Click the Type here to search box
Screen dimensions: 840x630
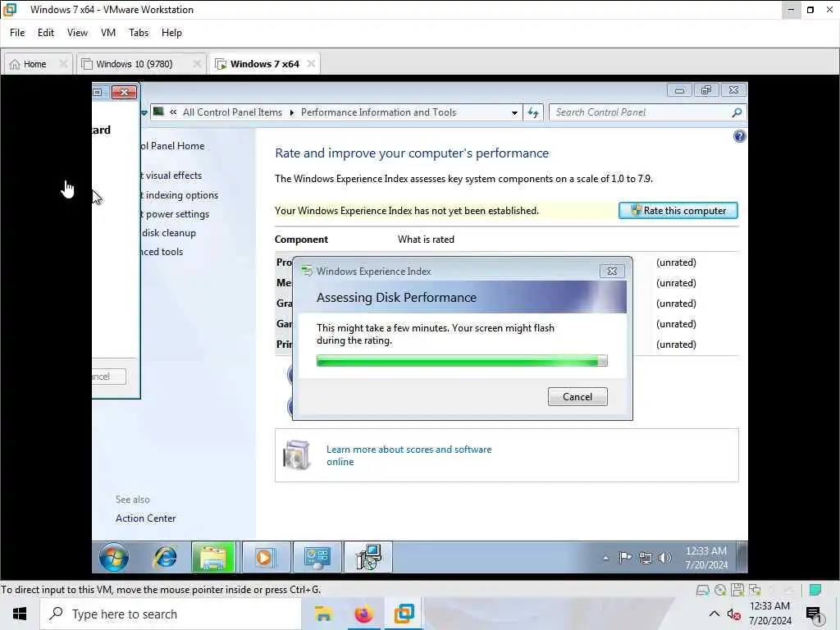[x=171, y=614]
